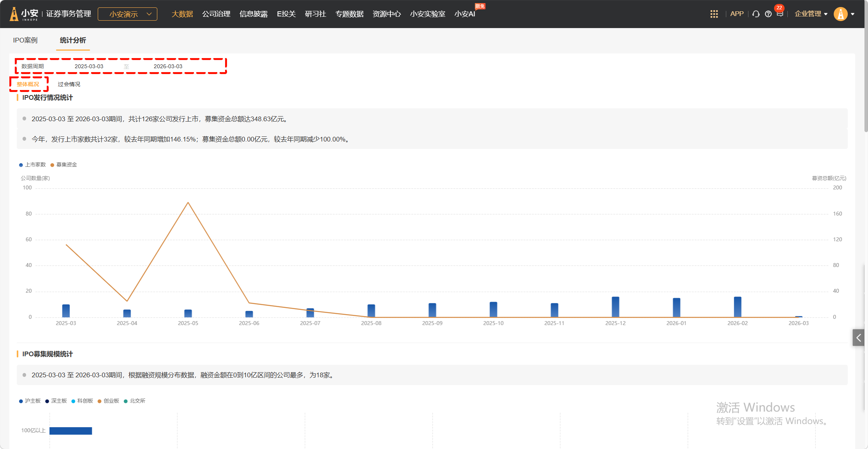Expand the side panel arrow icon
868x449 pixels.
pyautogui.click(x=858, y=338)
